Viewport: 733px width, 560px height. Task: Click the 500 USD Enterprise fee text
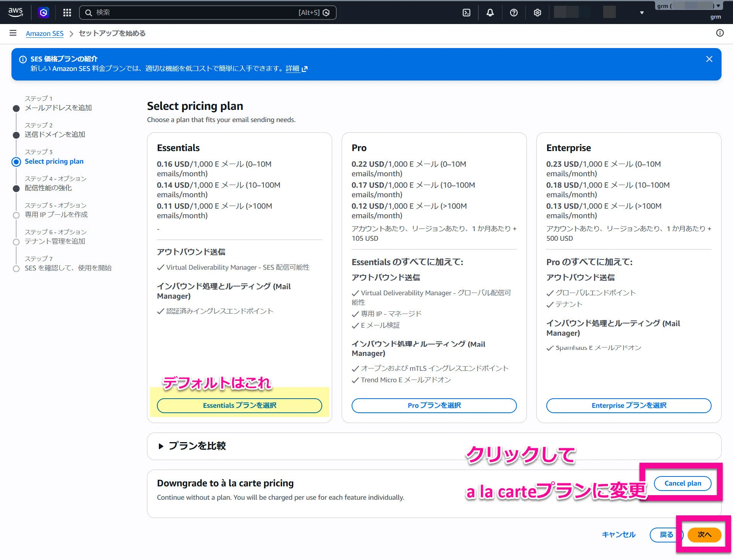[x=560, y=238]
